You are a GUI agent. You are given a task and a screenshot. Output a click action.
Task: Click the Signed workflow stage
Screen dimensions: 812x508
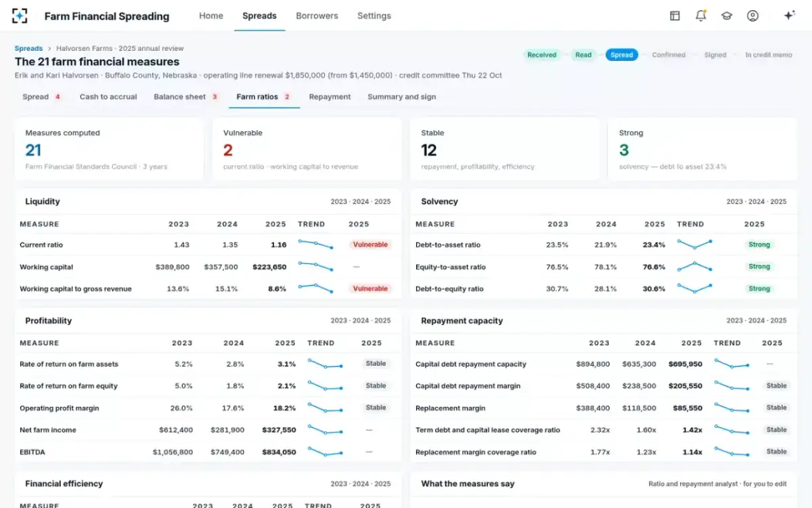715,55
